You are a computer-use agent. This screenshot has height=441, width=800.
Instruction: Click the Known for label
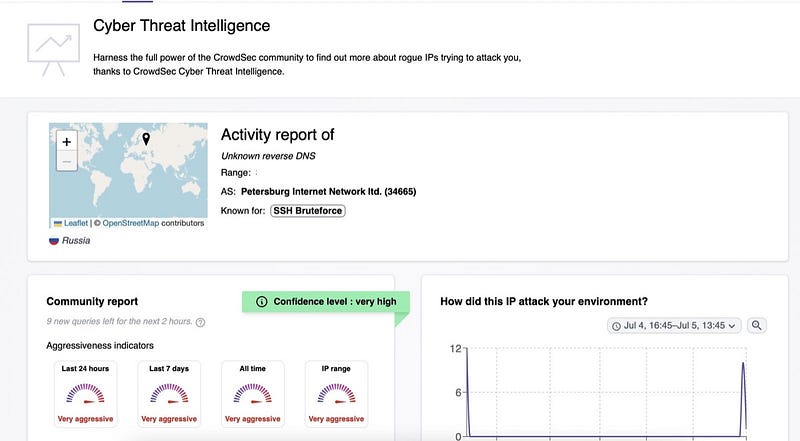coord(243,211)
